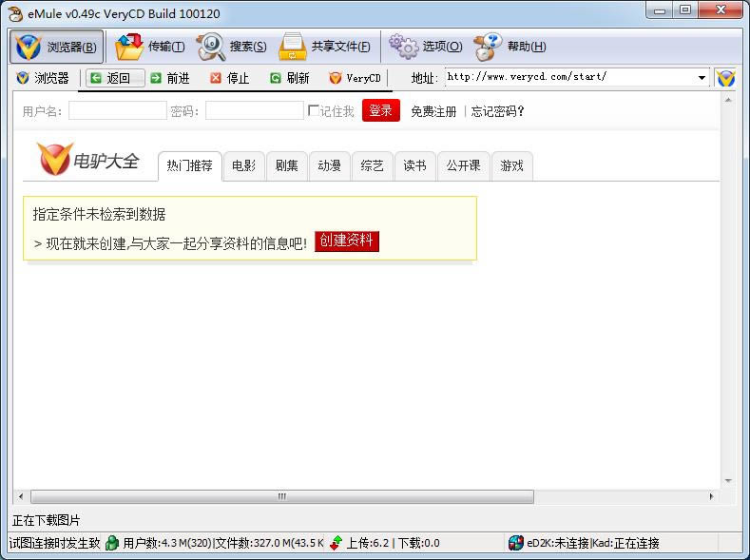Click the 指定条件未检索到数据 message text
The width and height of the screenshot is (750, 560).
(x=100, y=214)
